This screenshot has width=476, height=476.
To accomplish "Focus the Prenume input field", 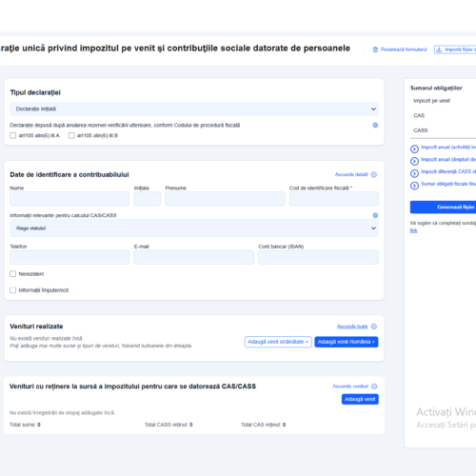I will [x=225, y=199].
